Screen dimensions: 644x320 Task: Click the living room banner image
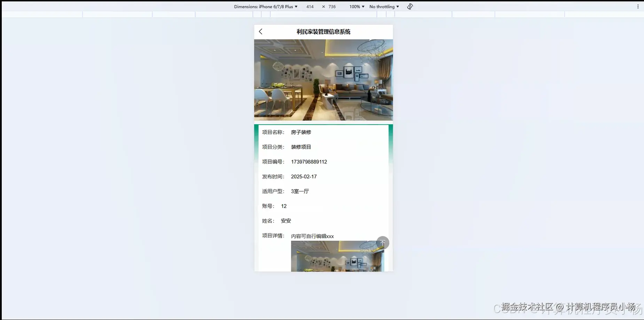pyautogui.click(x=323, y=79)
